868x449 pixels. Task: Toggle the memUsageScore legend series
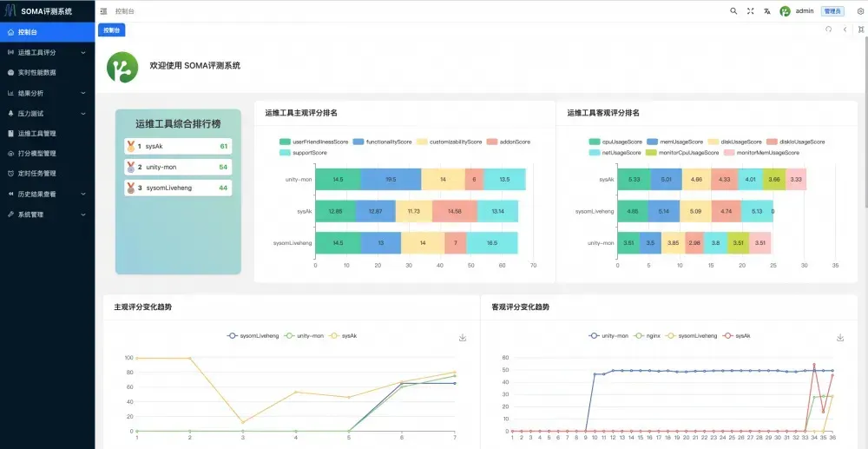click(674, 142)
